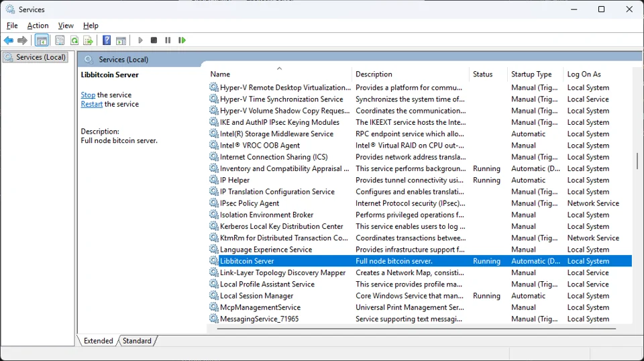The height and width of the screenshot is (361, 644).
Task: Open the Help toolbar icon
Action: click(107, 40)
